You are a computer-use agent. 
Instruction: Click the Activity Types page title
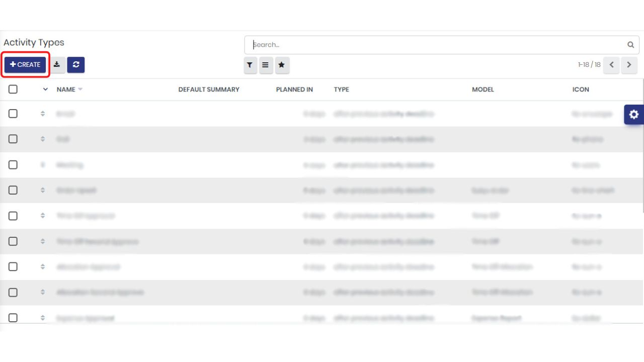(x=34, y=43)
